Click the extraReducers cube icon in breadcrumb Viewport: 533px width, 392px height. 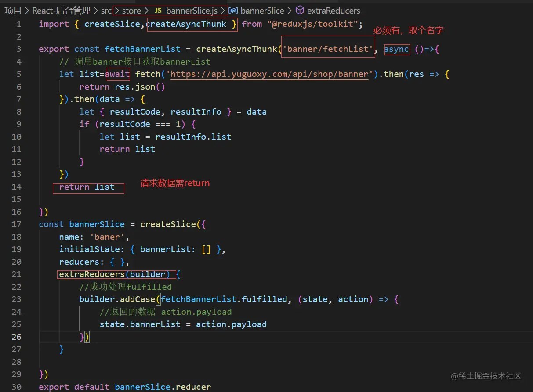pos(300,11)
